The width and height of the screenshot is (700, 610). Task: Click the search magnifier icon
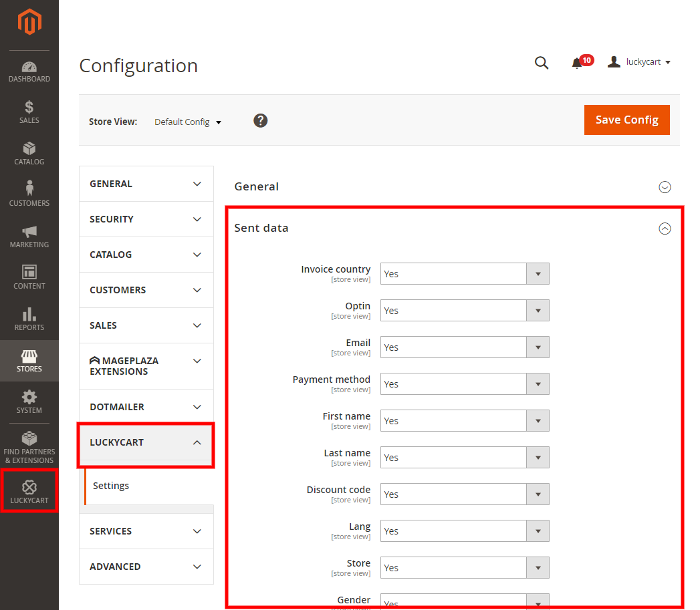point(542,63)
